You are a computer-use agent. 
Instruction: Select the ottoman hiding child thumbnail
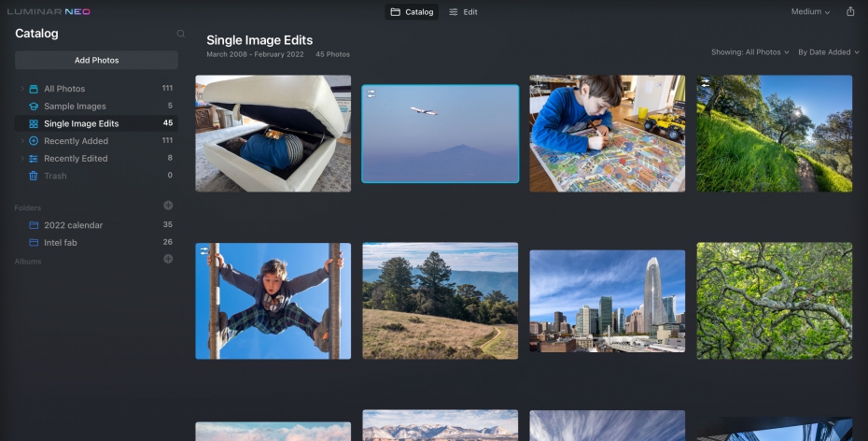pos(273,134)
